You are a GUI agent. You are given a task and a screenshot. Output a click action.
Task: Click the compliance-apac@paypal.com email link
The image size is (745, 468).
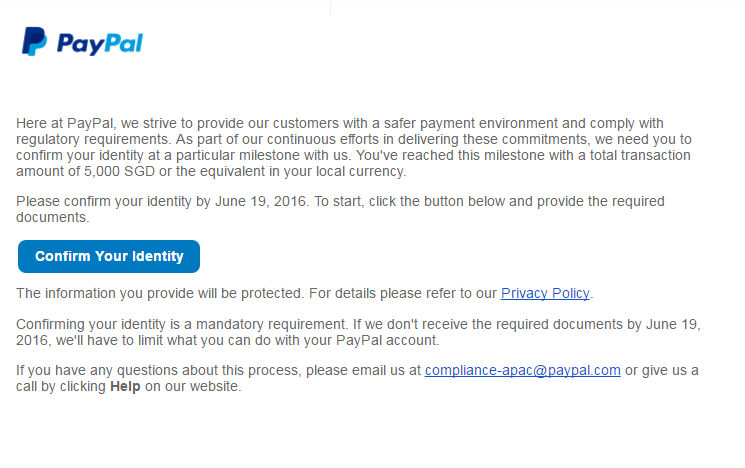click(x=523, y=370)
